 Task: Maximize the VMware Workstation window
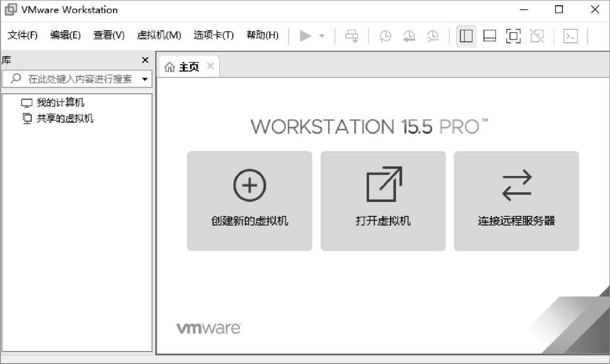tap(559, 10)
